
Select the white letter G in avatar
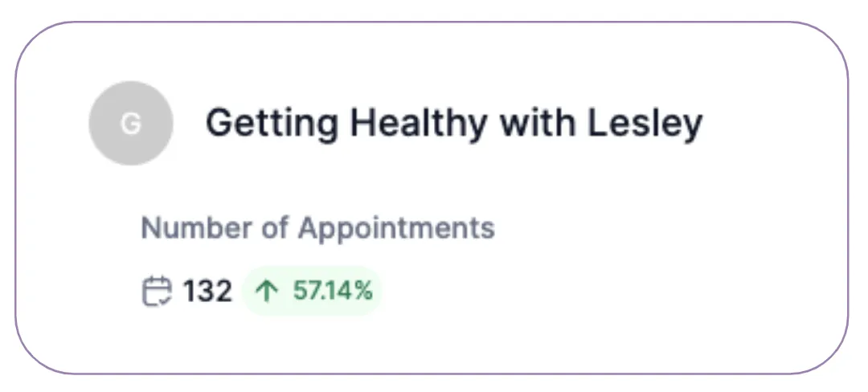(x=131, y=124)
